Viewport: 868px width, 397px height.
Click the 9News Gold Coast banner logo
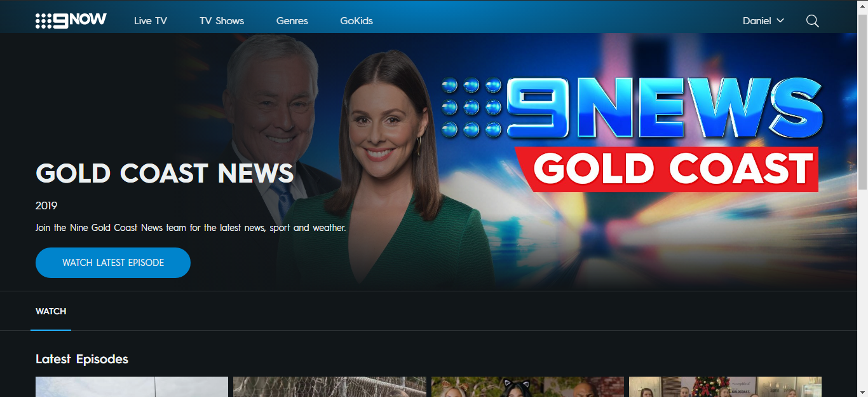click(632, 134)
